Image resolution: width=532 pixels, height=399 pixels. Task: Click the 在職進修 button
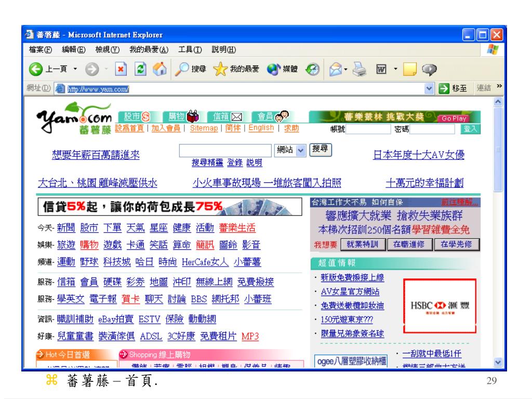(x=409, y=244)
